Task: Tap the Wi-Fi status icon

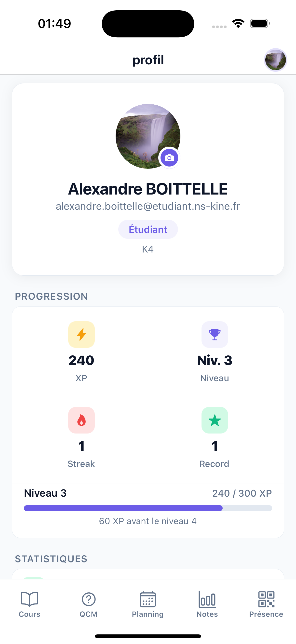Action: click(238, 24)
